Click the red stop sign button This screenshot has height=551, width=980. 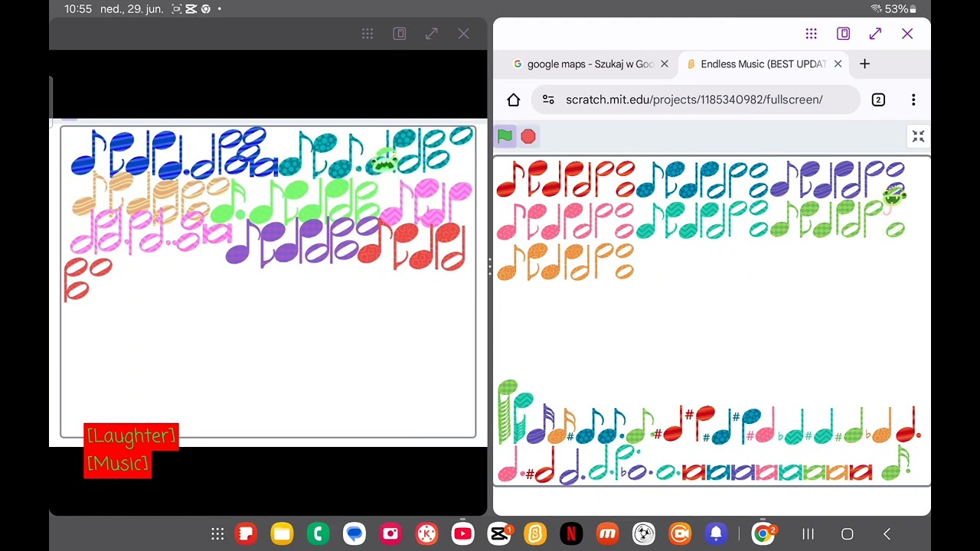click(528, 136)
